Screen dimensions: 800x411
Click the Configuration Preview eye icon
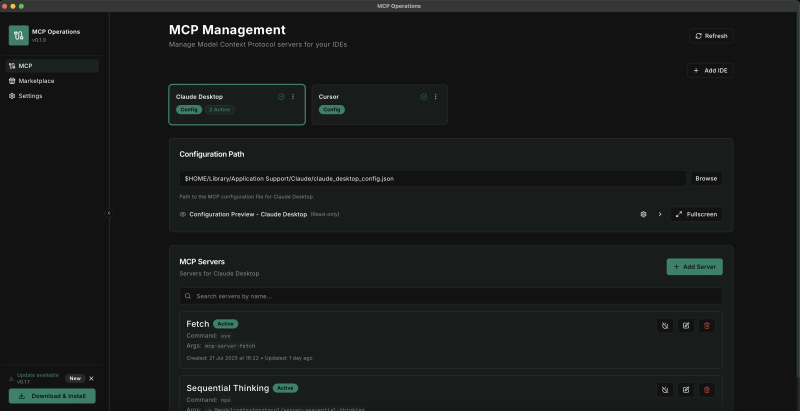pos(183,214)
